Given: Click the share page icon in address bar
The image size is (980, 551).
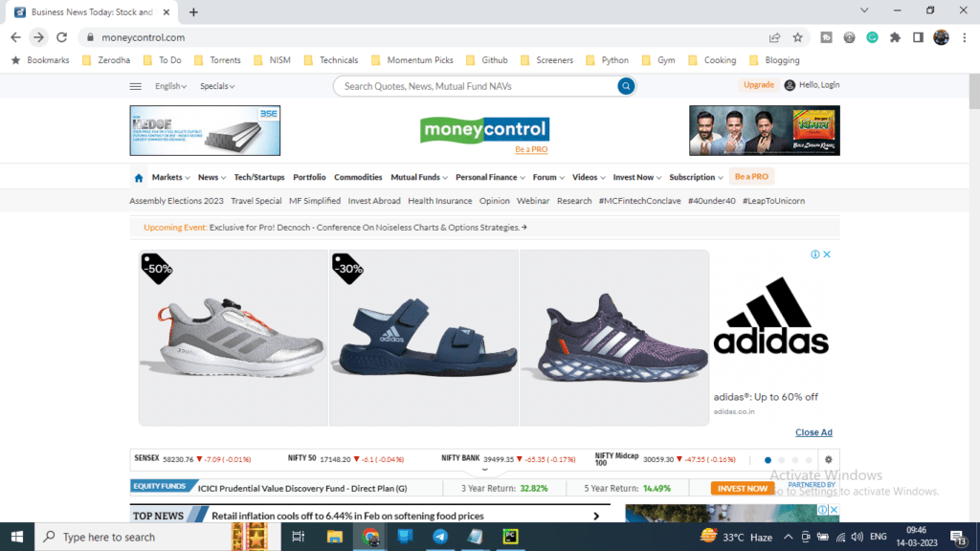Looking at the screenshot, I should click(x=774, y=37).
